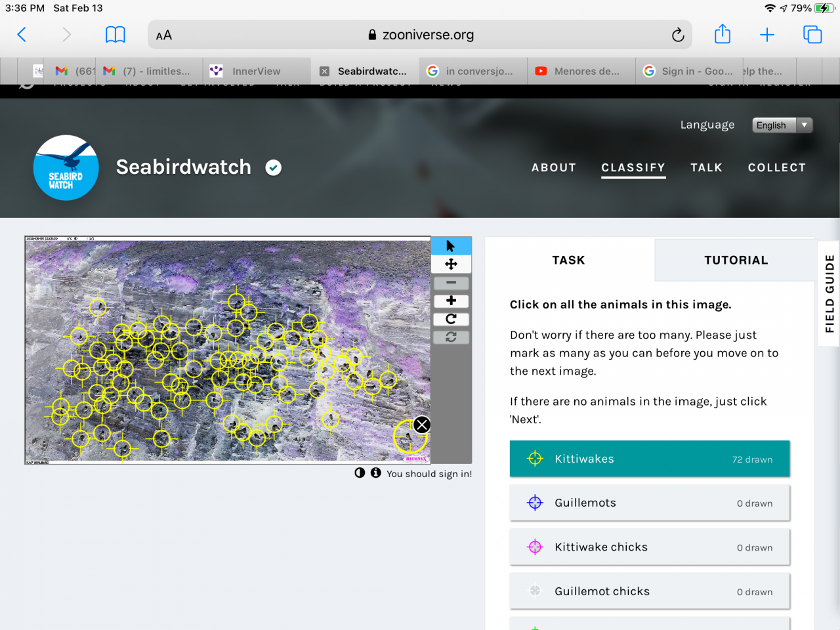The height and width of the screenshot is (630, 840).
Task: Select the pointer annotation tool
Action: click(x=451, y=246)
